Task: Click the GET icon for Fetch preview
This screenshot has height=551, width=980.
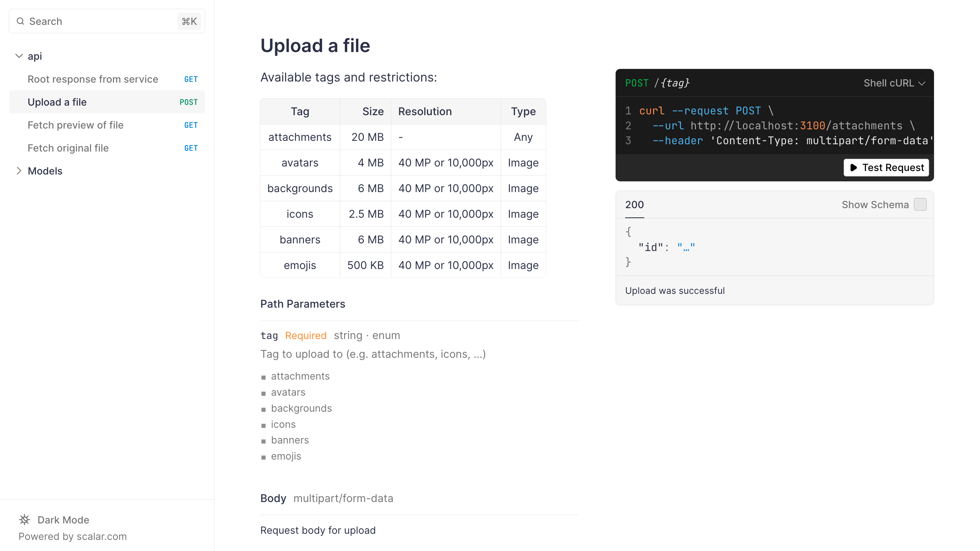Action: tap(191, 125)
